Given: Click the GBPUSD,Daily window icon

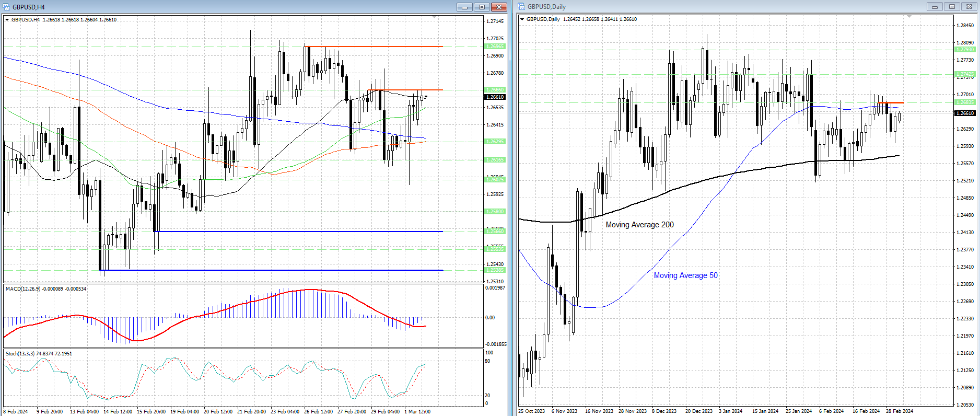Looking at the screenshot, I should click(x=522, y=7).
